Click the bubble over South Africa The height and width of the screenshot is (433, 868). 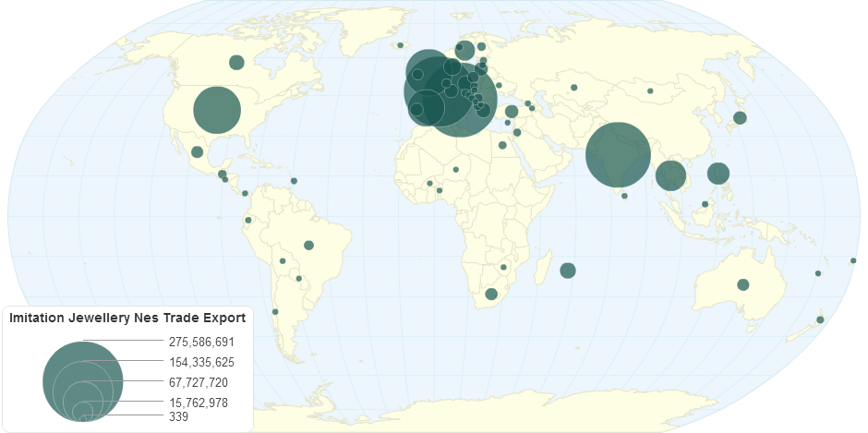491,295
